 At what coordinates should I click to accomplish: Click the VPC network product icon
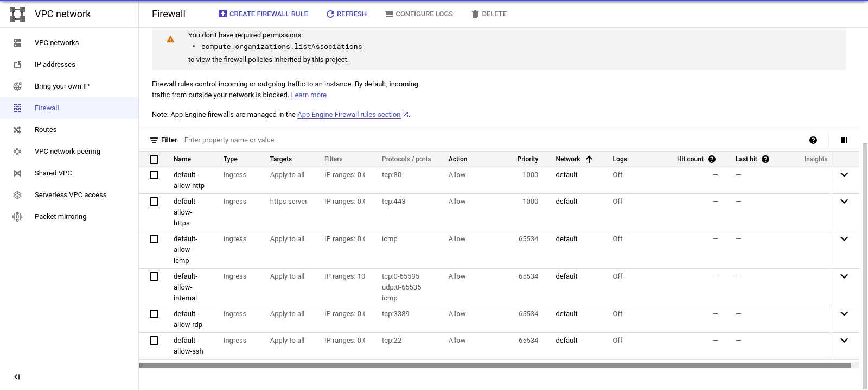17,14
